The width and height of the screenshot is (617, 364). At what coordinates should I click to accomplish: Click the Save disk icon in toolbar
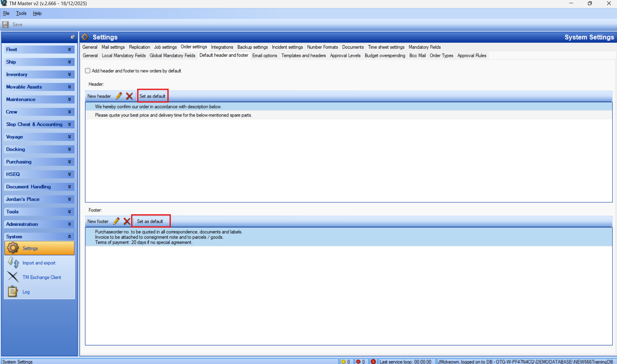click(5, 24)
